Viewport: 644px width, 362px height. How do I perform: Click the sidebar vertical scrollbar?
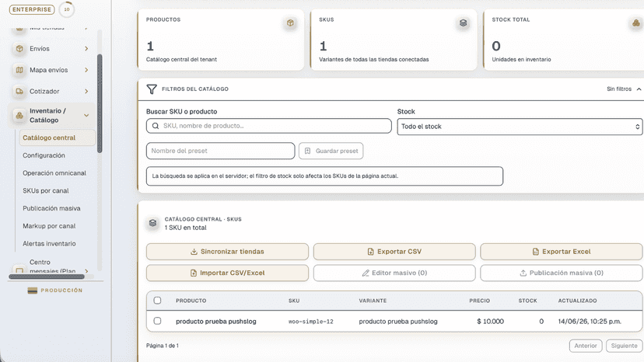click(100, 103)
